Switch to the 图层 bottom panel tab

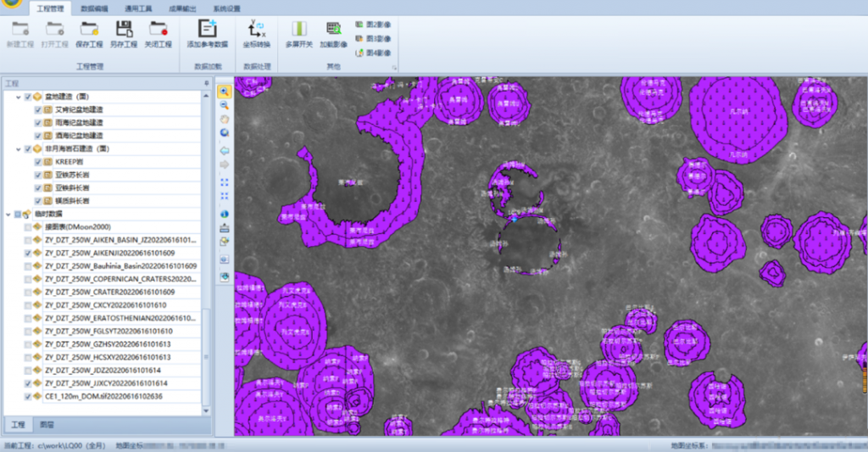(x=47, y=425)
